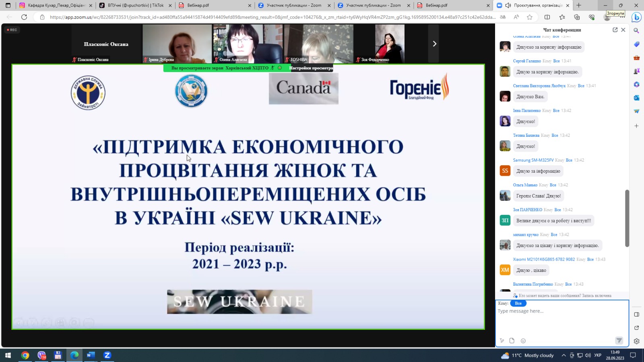The width and height of the screenshot is (644, 362).
Task: Select Ірина Дуброва's video thumbnail
Action: pos(177,43)
